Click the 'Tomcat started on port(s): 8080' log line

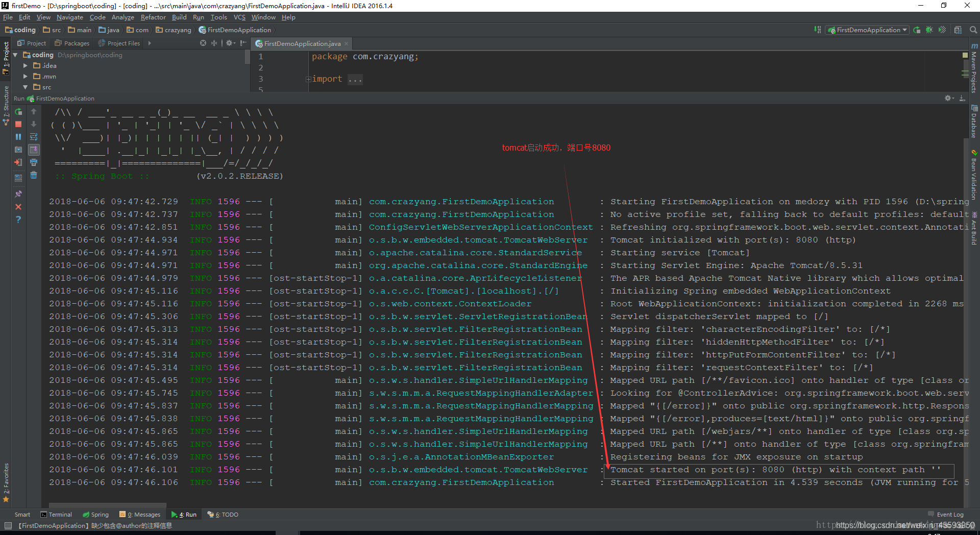pos(775,470)
